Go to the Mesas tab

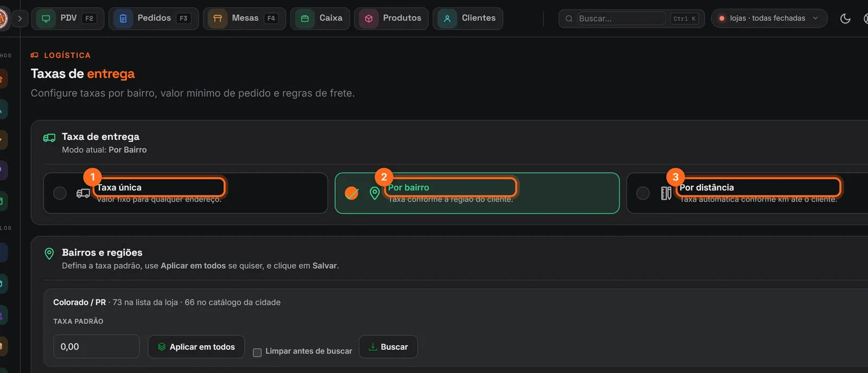pyautogui.click(x=245, y=18)
